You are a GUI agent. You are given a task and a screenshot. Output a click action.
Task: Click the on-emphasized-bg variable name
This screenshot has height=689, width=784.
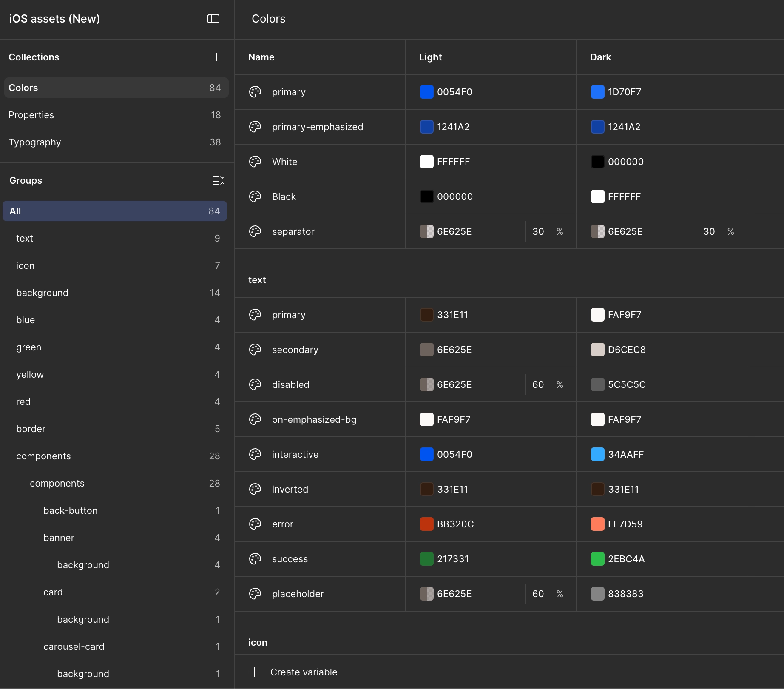coord(314,419)
